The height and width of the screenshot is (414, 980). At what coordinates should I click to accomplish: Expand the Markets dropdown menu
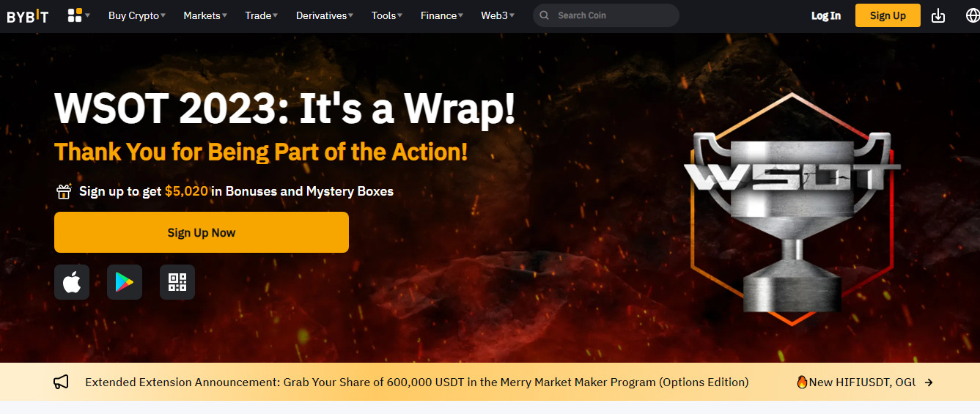[205, 15]
